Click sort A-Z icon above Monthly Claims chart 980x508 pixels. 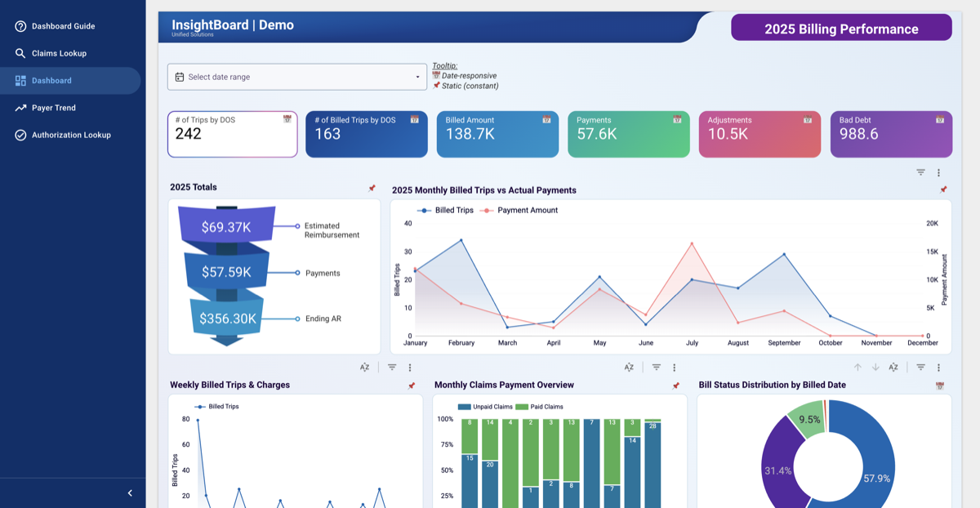tap(629, 368)
